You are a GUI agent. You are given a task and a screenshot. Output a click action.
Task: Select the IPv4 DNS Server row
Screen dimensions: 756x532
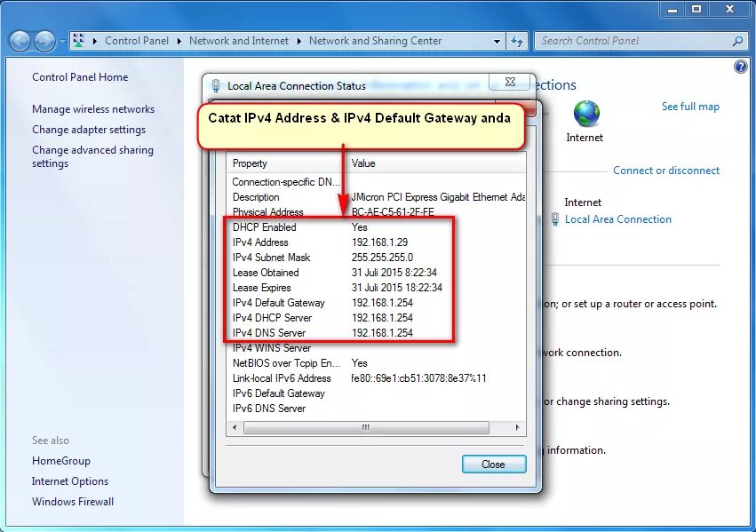tap(376, 333)
